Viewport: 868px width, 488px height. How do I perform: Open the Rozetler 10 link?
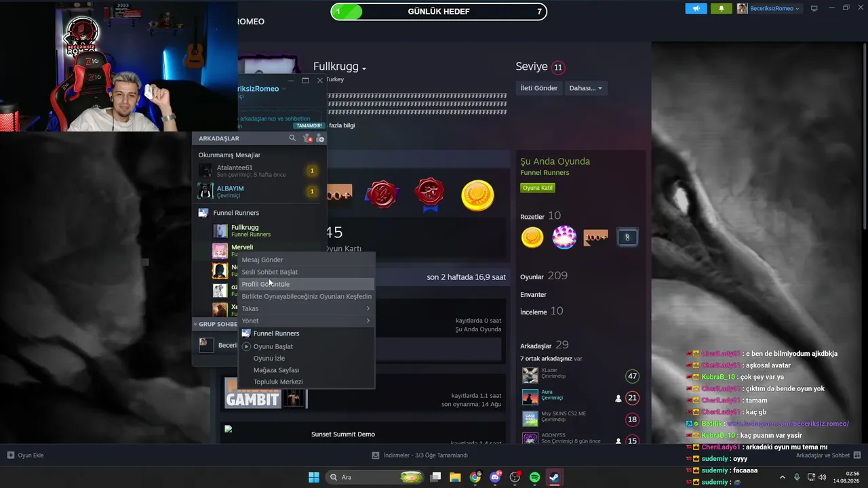[540, 216]
